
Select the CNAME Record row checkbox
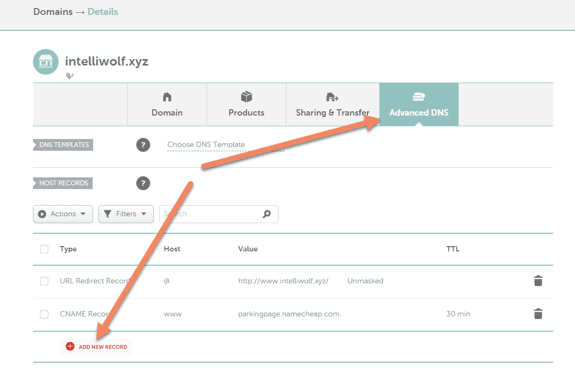pyautogui.click(x=44, y=314)
